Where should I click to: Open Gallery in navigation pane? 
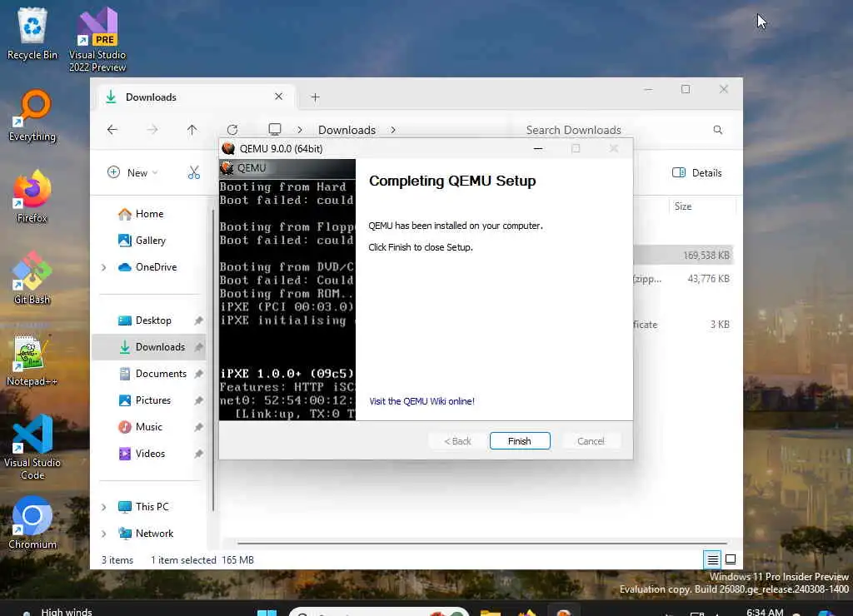pos(151,241)
